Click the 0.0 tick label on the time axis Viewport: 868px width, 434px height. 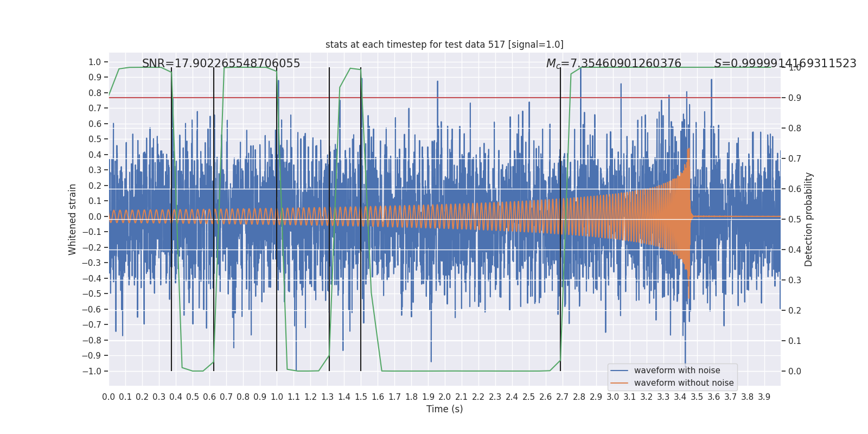(x=108, y=397)
